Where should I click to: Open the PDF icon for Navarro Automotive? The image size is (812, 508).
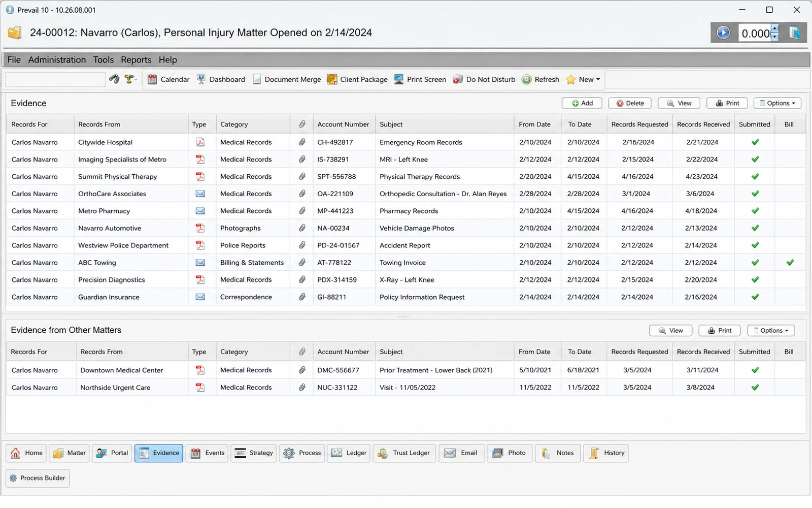coord(200,228)
